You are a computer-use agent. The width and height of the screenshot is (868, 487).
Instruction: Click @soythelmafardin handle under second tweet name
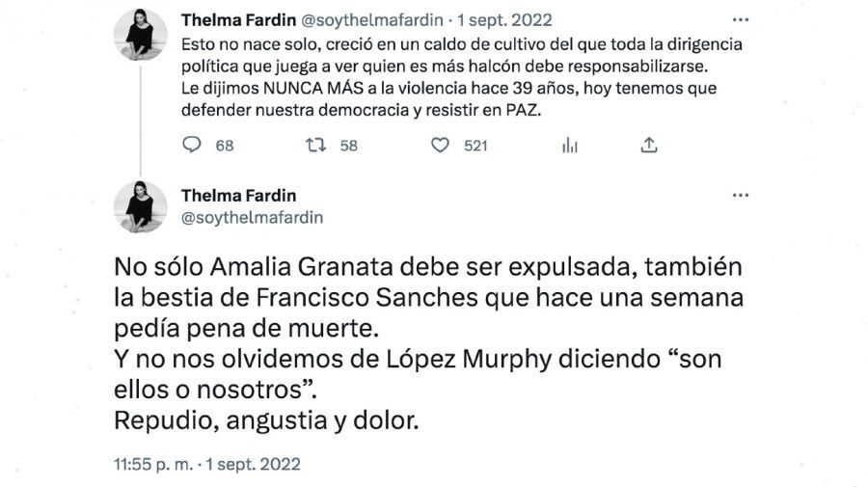coord(253,218)
